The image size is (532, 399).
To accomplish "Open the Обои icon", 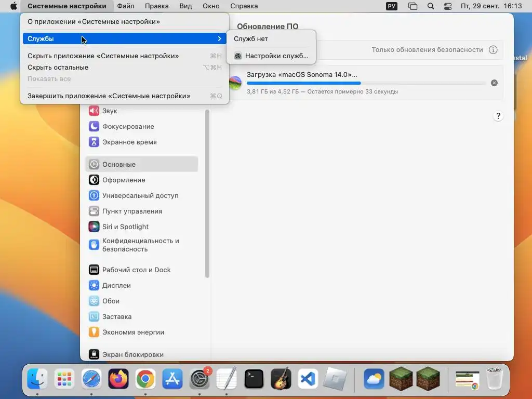I will (x=94, y=301).
